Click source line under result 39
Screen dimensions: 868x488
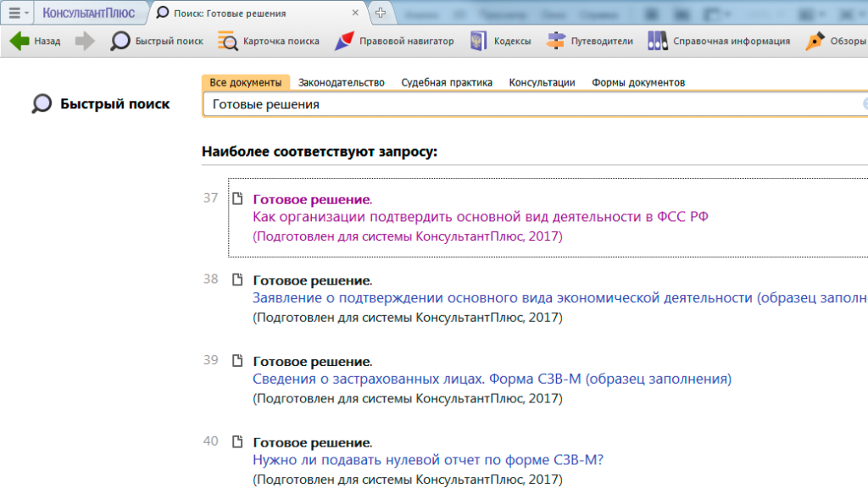click(x=408, y=398)
